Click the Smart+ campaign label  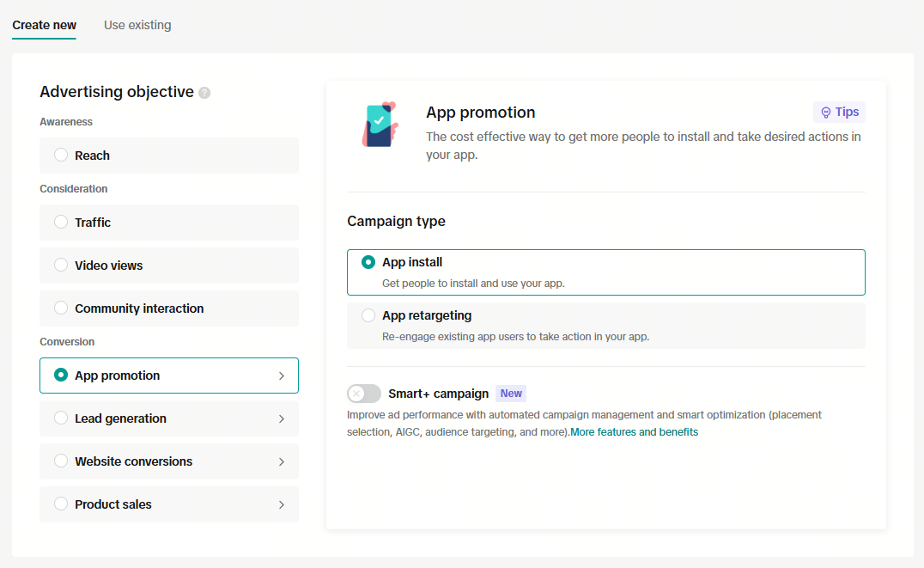pos(439,394)
